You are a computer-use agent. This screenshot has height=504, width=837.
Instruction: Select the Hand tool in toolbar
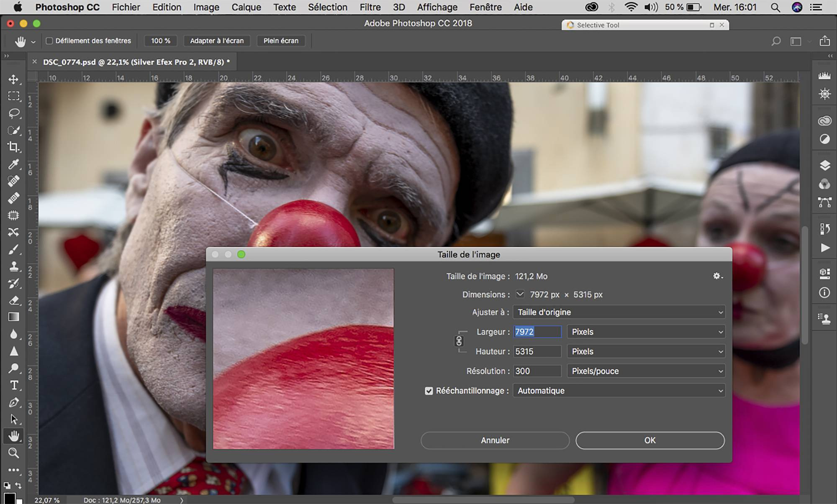pos(14,436)
